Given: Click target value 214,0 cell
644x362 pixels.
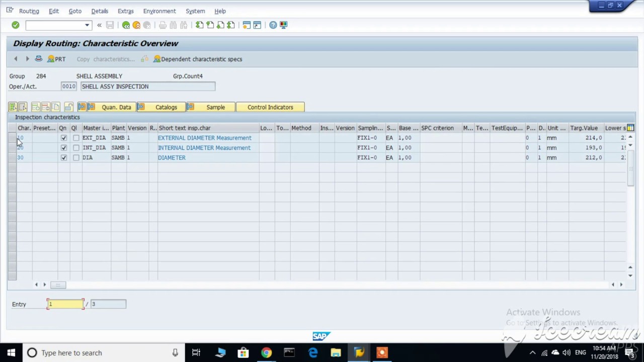Looking at the screenshot, I should click(586, 138).
